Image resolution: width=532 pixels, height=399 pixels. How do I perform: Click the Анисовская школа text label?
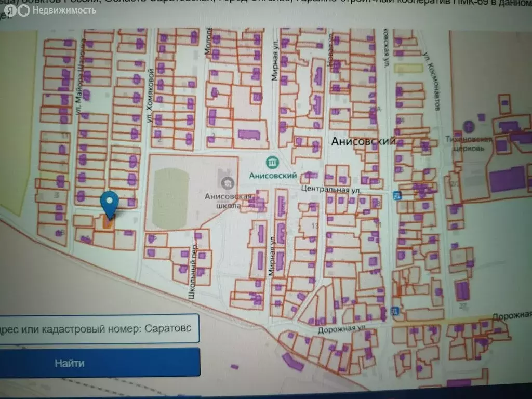click(229, 201)
